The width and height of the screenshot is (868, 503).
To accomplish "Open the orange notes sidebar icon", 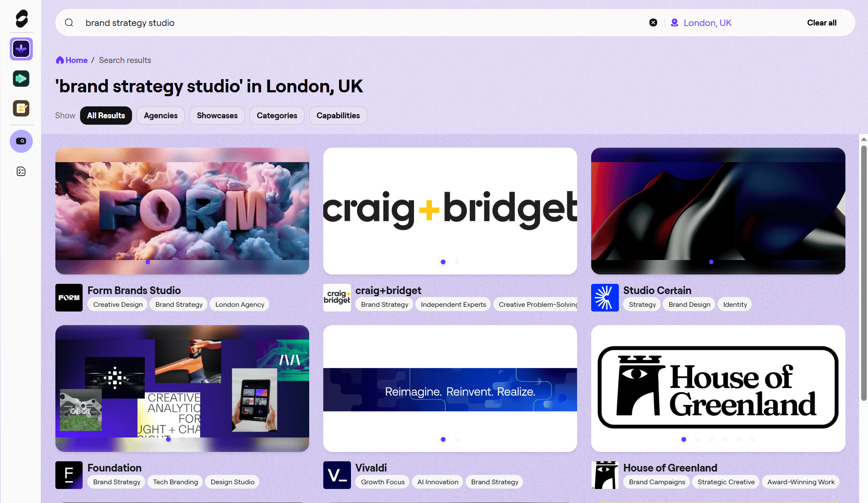I will pyautogui.click(x=21, y=108).
